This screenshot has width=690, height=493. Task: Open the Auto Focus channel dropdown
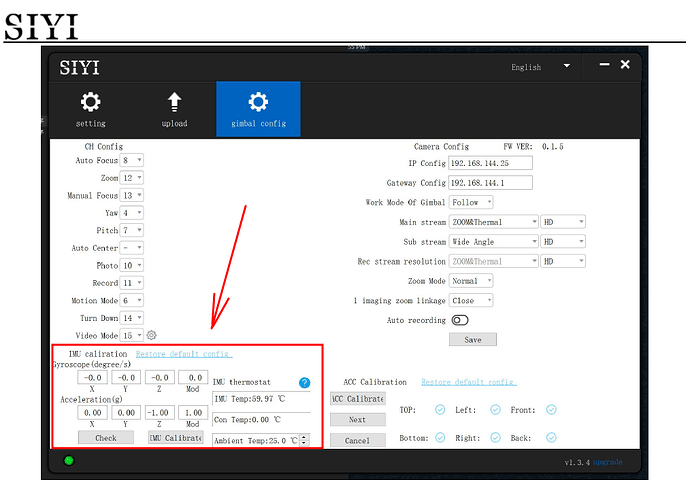tap(132, 160)
